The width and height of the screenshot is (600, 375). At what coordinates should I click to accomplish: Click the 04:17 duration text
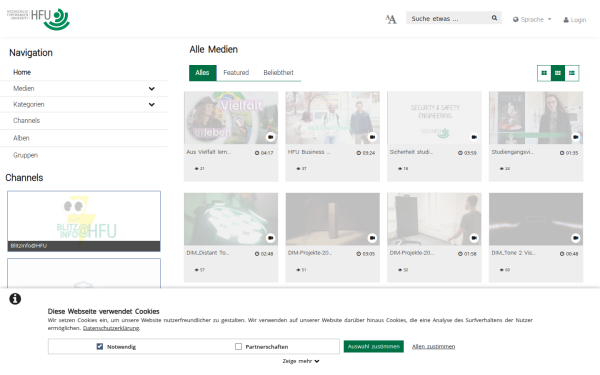tap(267, 153)
